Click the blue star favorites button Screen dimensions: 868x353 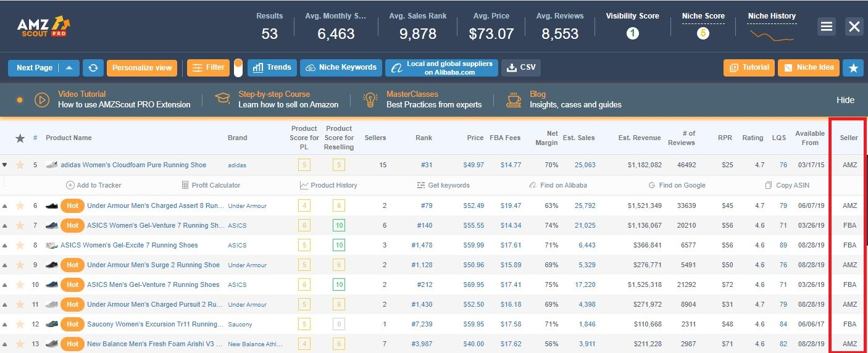(x=853, y=68)
